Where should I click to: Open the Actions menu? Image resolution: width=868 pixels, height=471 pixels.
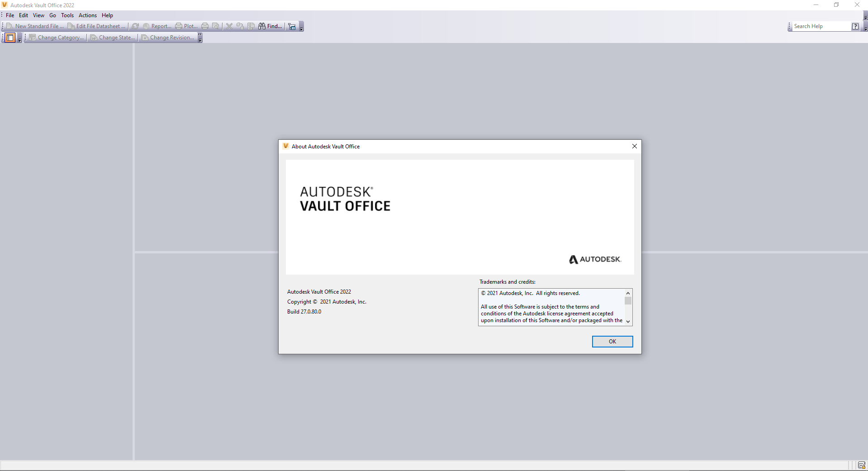(x=88, y=15)
